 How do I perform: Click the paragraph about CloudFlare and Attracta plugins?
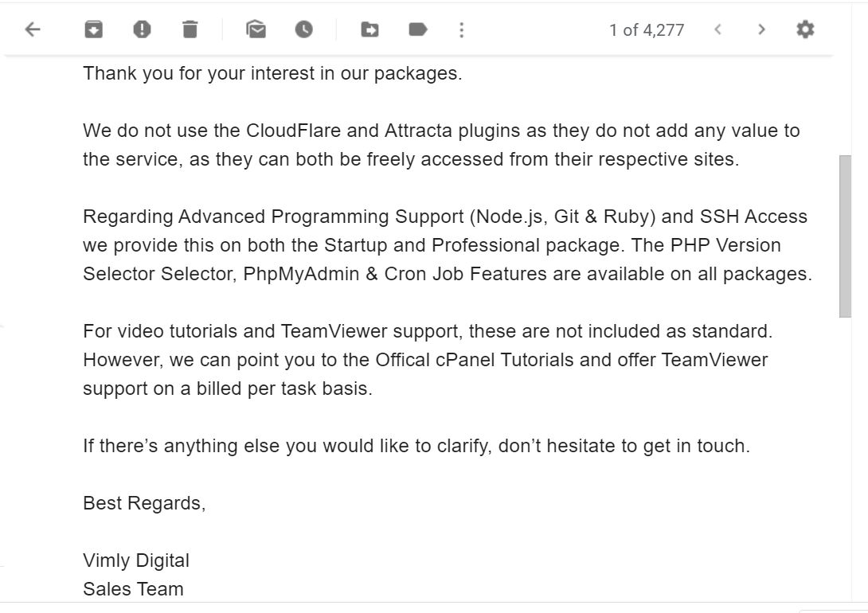tap(441, 145)
